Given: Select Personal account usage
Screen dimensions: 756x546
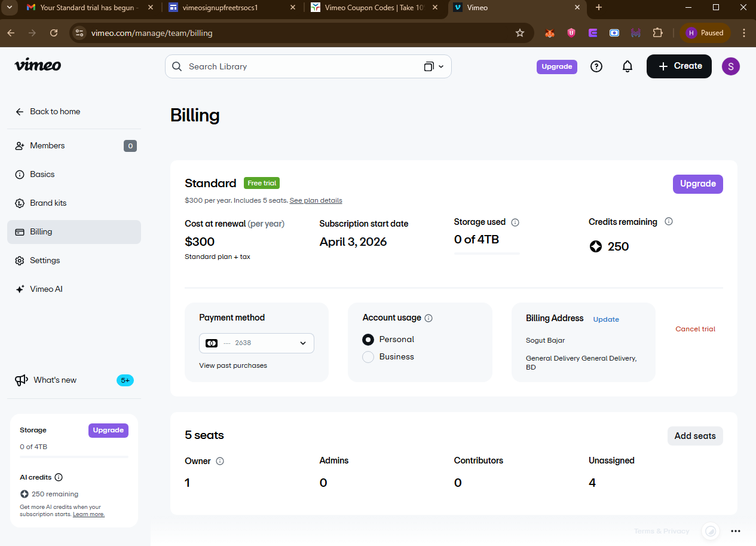Looking at the screenshot, I should 368,340.
